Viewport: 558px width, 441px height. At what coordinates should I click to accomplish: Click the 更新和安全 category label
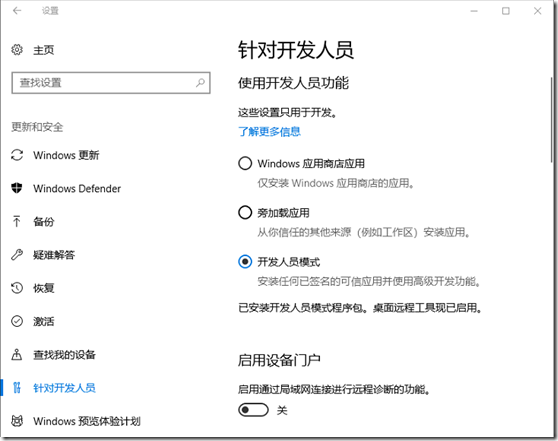tap(37, 127)
